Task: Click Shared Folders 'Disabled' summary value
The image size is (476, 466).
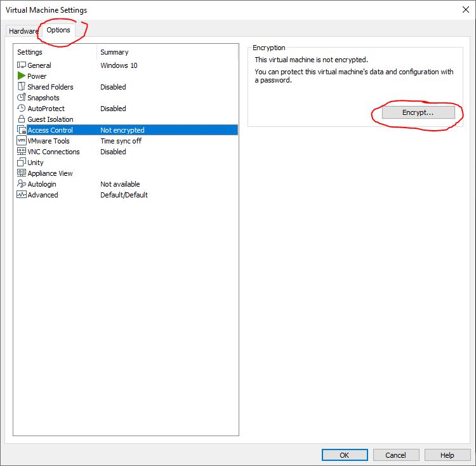Action: [113, 87]
